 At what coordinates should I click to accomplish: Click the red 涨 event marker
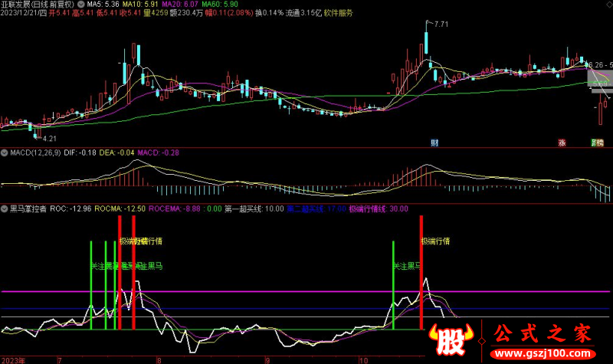click(562, 143)
